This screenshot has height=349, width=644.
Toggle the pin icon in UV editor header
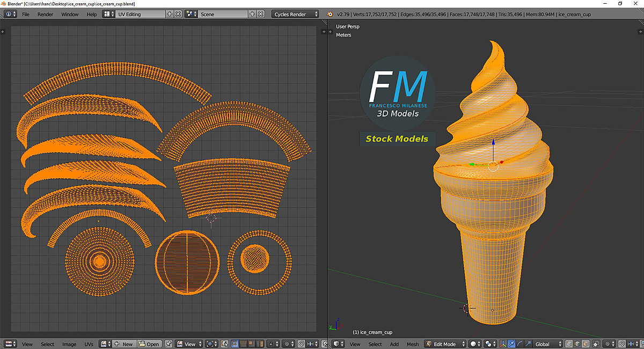click(168, 344)
